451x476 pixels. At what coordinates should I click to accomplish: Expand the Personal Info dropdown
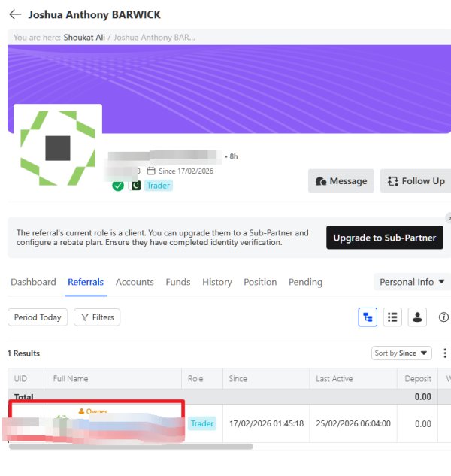point(412,282)
